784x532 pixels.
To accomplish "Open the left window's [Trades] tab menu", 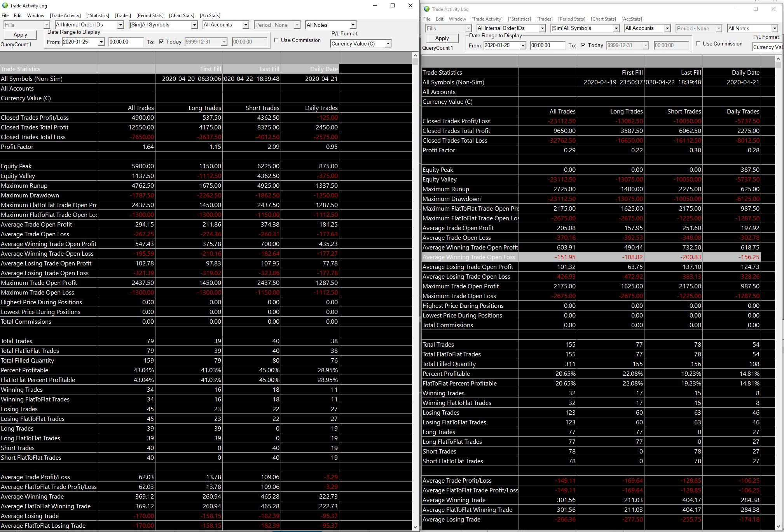I will point(122,16).
